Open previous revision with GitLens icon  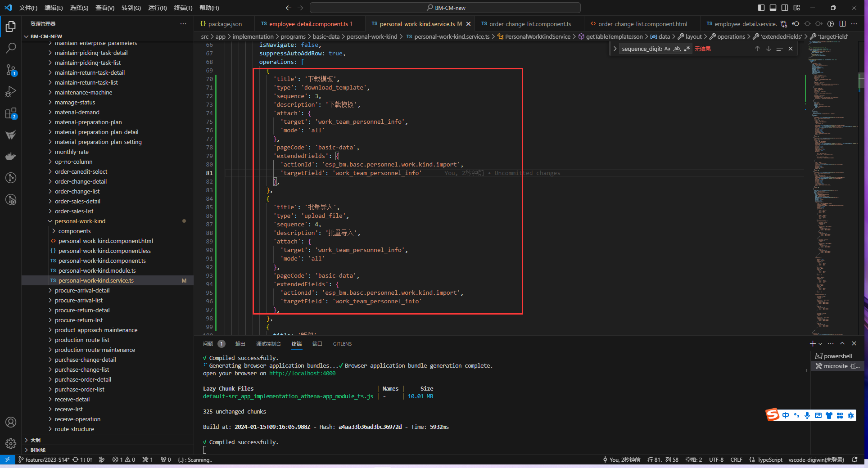point(796,24)
